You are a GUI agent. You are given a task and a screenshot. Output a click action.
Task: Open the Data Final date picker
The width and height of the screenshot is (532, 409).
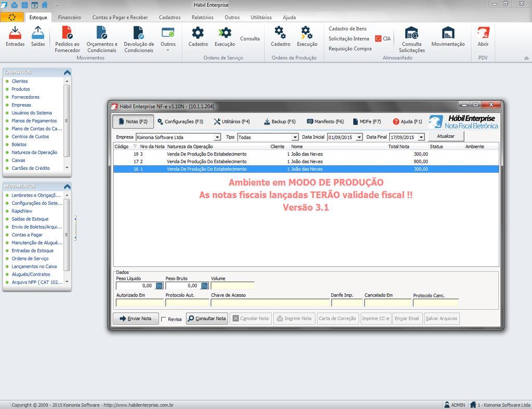pos(421,137)
